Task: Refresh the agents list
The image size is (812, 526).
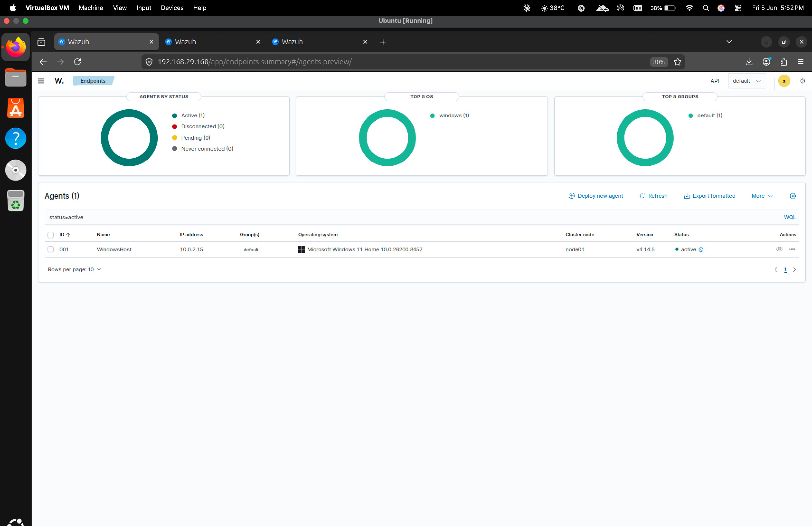Action: pos(653,196)
